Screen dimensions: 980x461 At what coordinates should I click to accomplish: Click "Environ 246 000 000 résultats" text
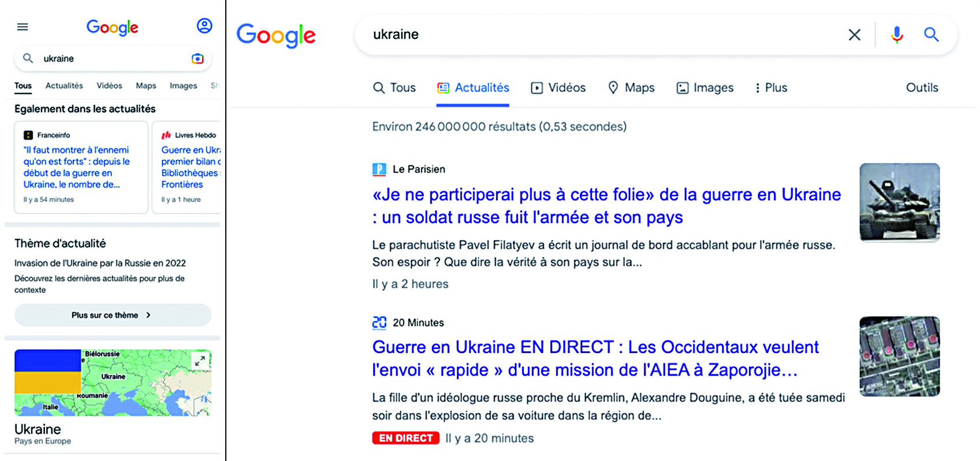point(499,126)
